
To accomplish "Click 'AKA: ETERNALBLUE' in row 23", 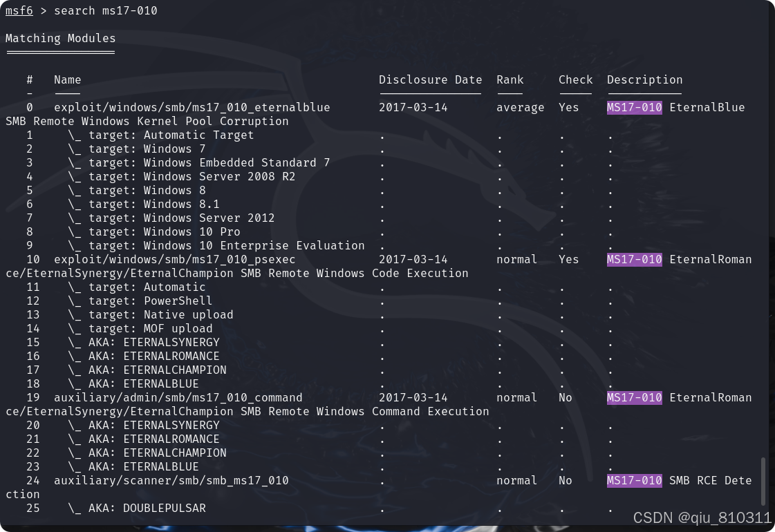I will [x=133, y=467].
